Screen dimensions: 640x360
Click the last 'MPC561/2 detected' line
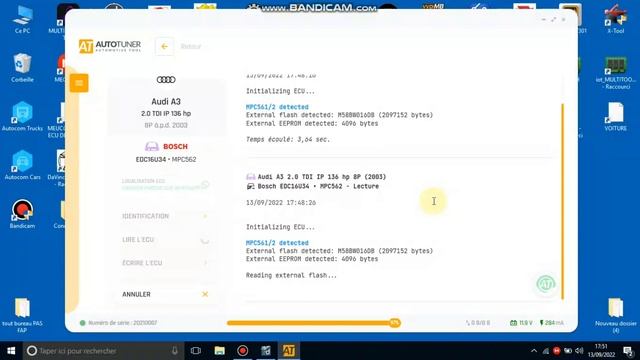click(x=277, y=243)
